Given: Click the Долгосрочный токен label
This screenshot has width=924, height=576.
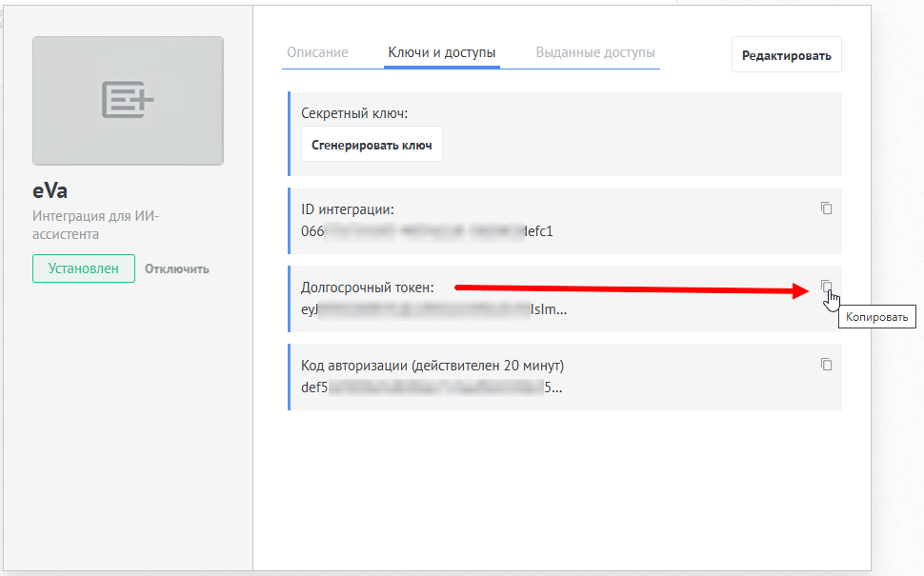Looking at the screenshot, I should point(368,287).
